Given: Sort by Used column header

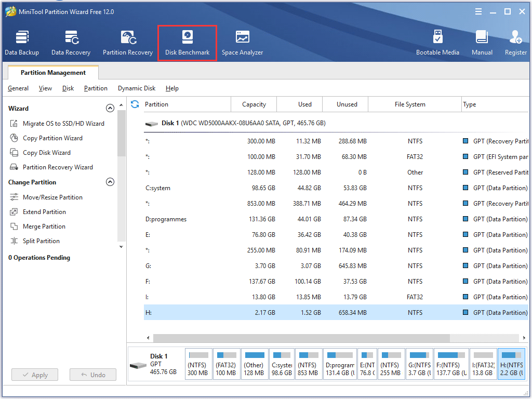Looking at the screenshot, I should 300,104.
